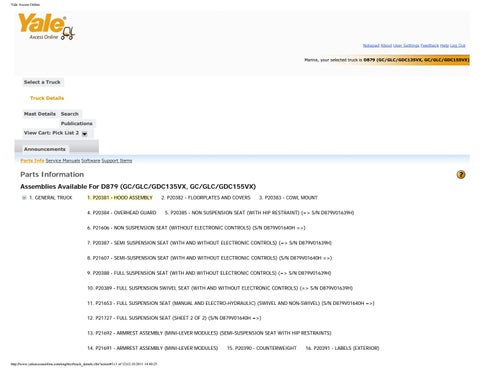
Task: Open P20387 - SEMI SUSPENSION SEAT
Action: pyautogui.click(x=209, y=243)
